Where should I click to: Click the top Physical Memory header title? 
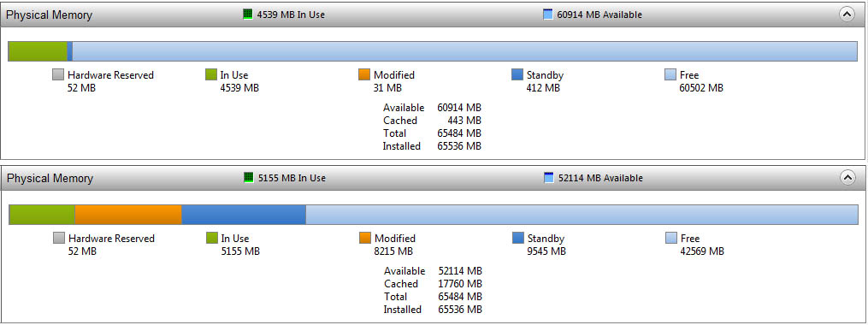tap(50, 15)
